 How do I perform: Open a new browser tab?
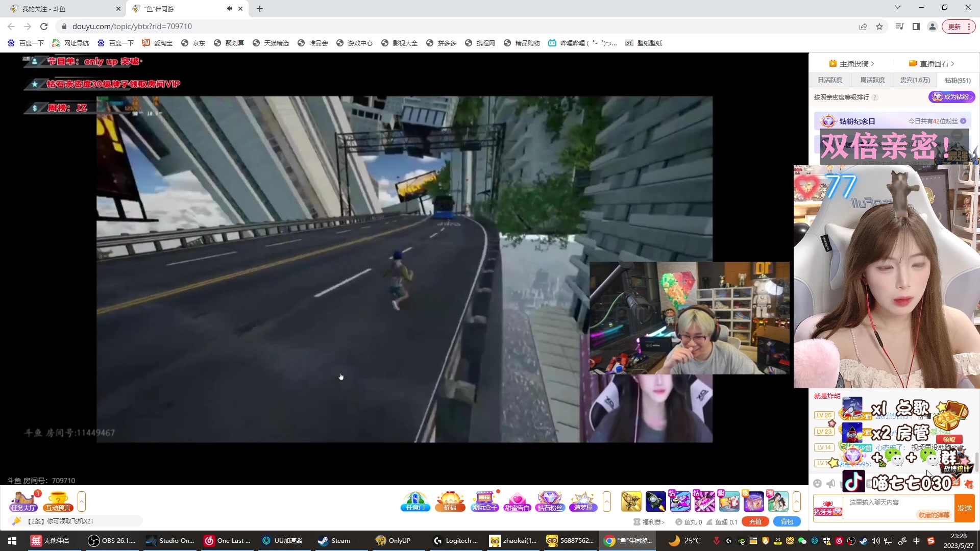pyautogui.click(x=260, y=9)
